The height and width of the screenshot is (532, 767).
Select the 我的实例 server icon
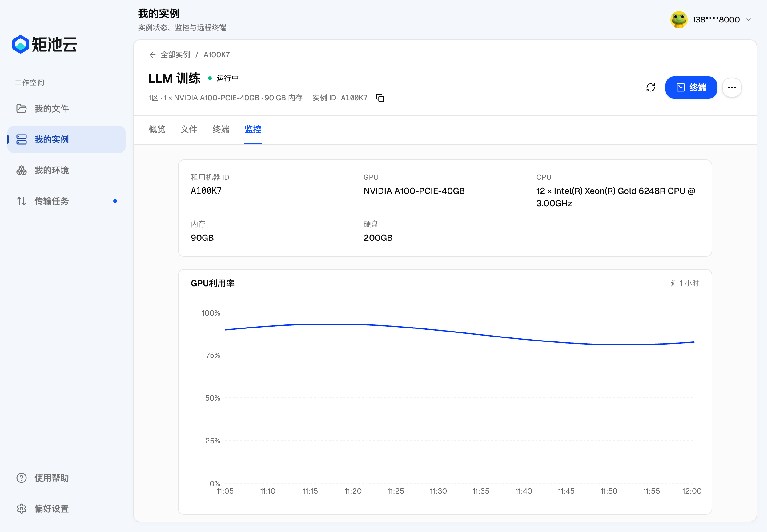[21, 139]
